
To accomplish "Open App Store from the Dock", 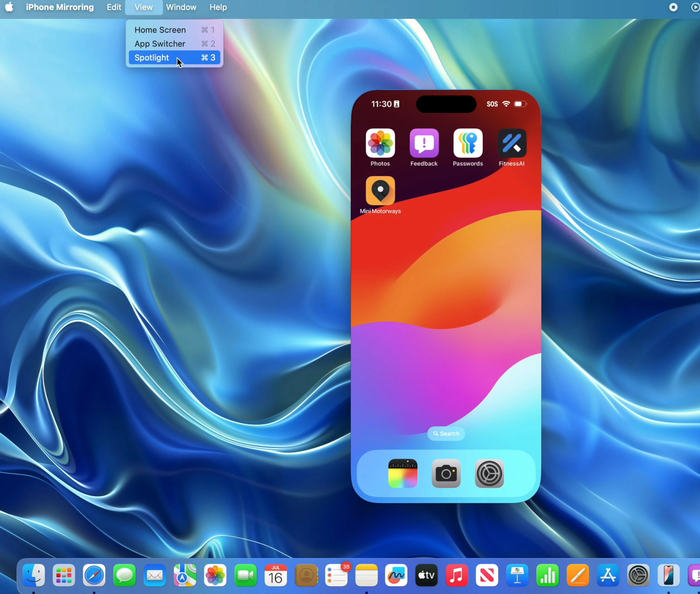I will 608,575.
